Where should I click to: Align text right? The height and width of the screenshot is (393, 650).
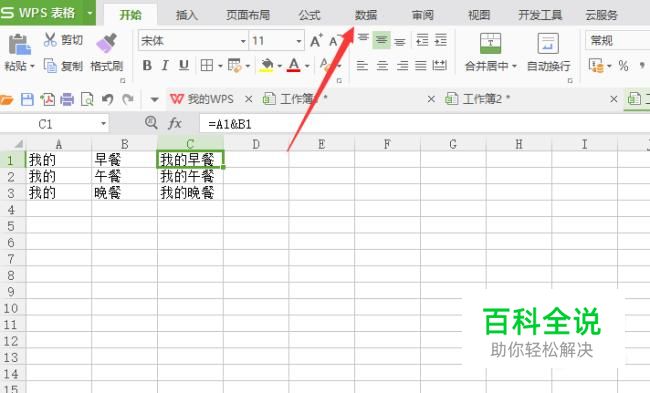click(x=402, y=66)
